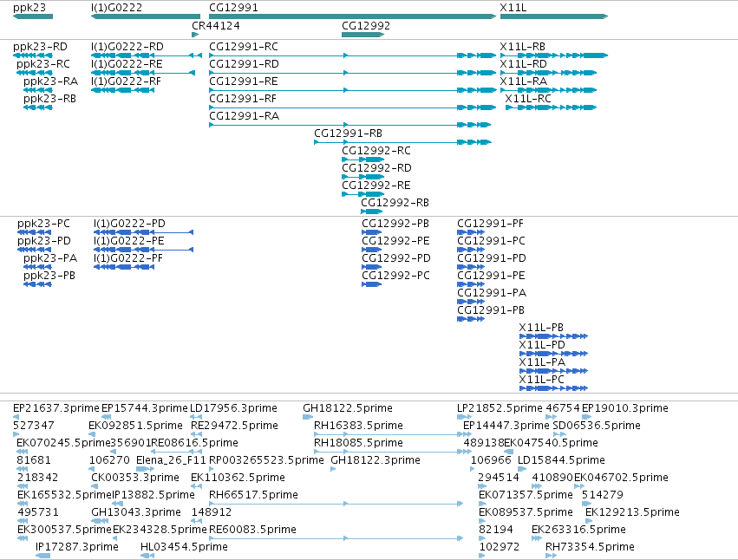
Task: Select transcript CG12991-RA
Action: 350,125
